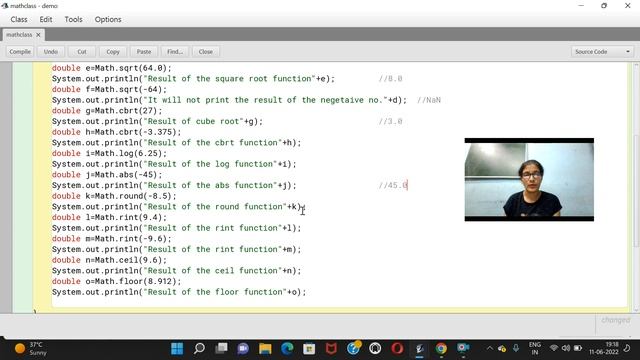Click the string "Result of the ceil function"
Image resolution: width=640 pixels, height=360 pixels.
click(x=213, y=271)
